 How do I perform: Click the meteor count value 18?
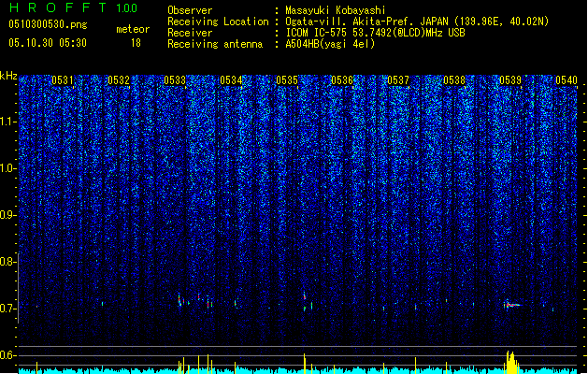(x=136, y=43)
